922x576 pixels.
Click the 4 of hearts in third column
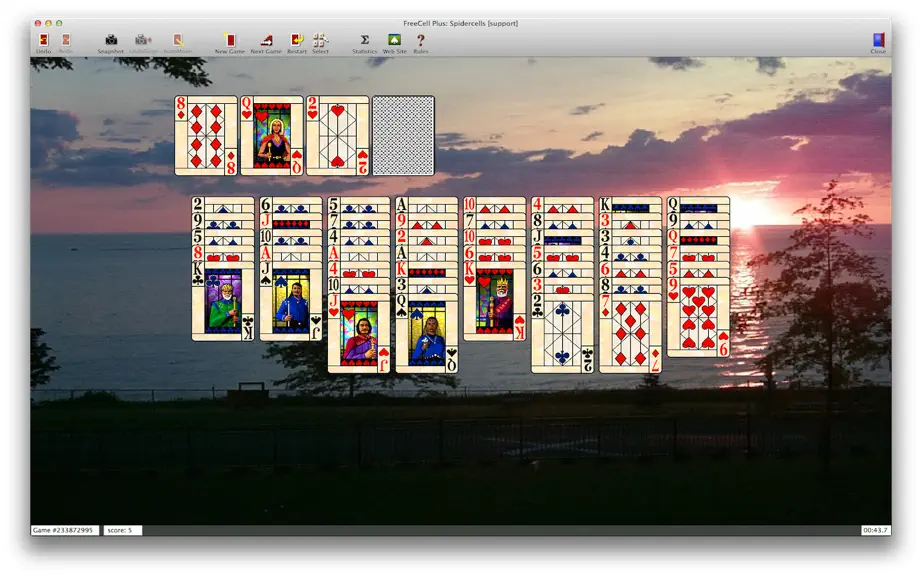tap(359, 270)
